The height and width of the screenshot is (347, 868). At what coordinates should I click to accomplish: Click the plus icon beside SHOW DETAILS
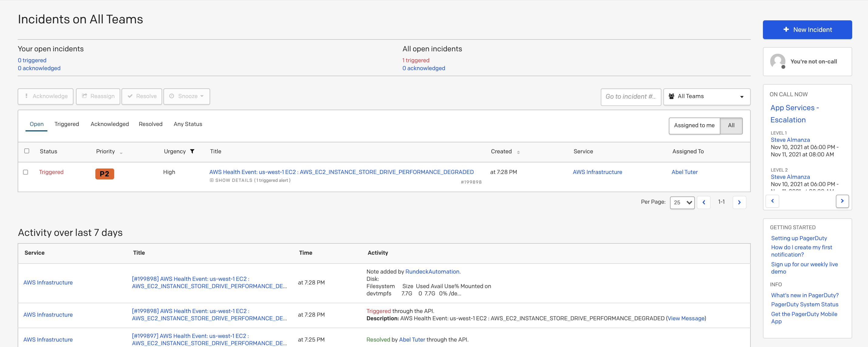(x=212, y=180)
